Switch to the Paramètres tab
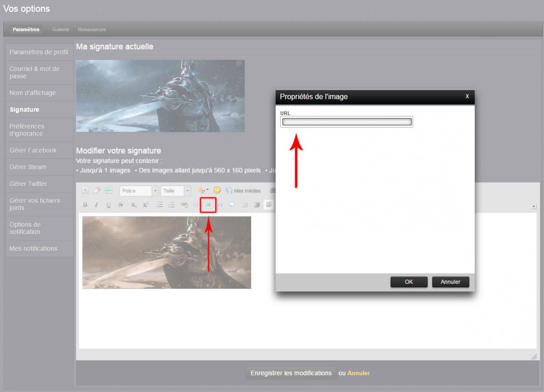 (x=26, y=29)
